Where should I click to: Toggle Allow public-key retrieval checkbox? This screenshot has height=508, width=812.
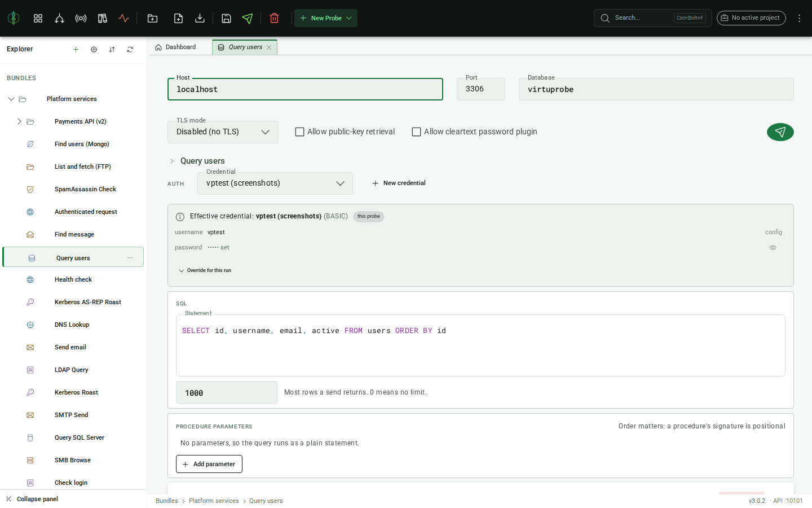(300, 132)
